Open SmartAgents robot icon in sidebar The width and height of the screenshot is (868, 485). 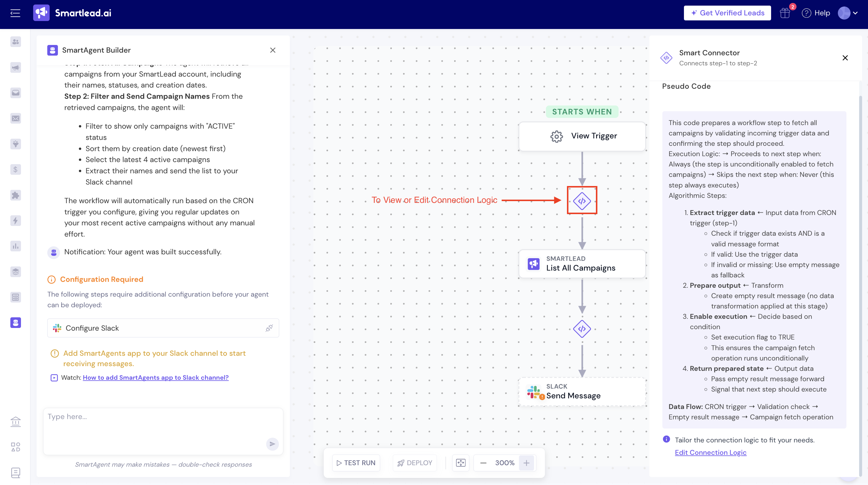tap(15, 322)
